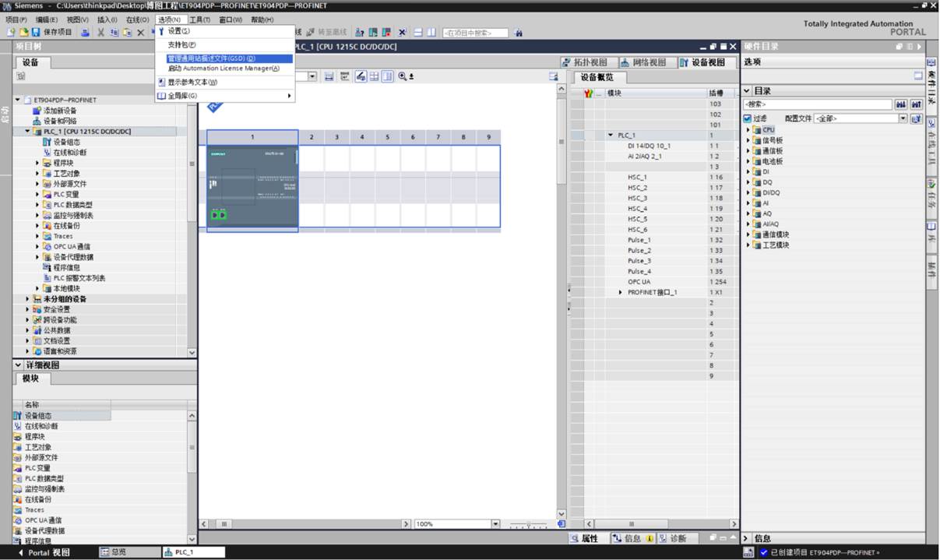Click search-up icon in hardware catalog

click(x=916, y=104)
